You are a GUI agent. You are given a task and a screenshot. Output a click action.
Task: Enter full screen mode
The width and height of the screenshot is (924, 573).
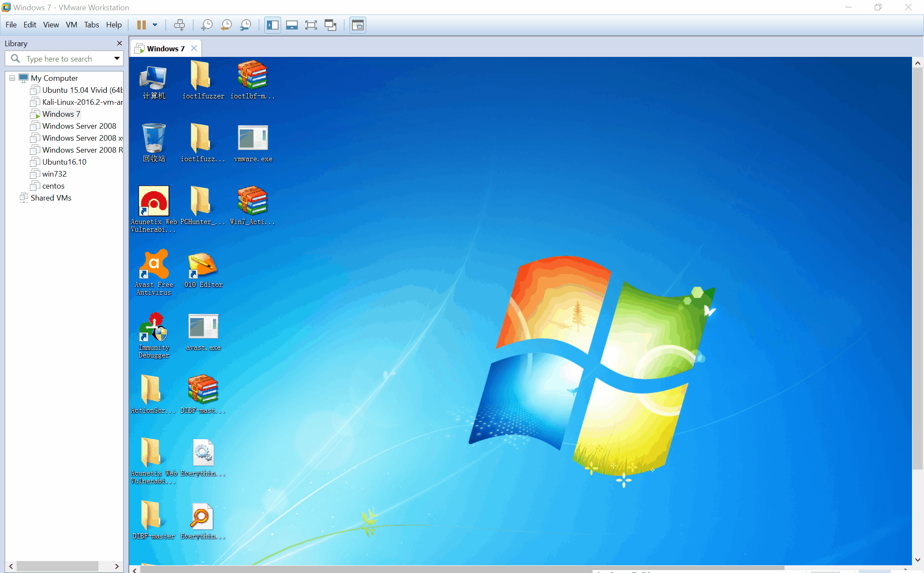click(x=311, y=25)
